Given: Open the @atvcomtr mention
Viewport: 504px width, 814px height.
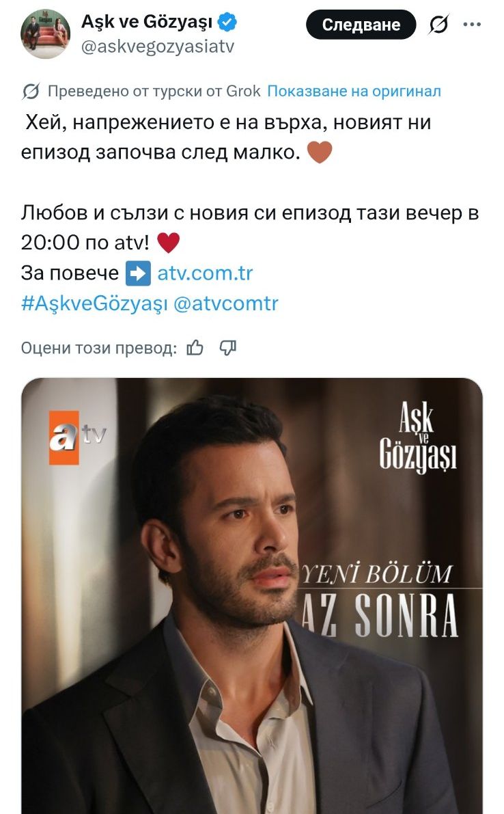Looking at the screenshot, I should [x=225, y=303].
